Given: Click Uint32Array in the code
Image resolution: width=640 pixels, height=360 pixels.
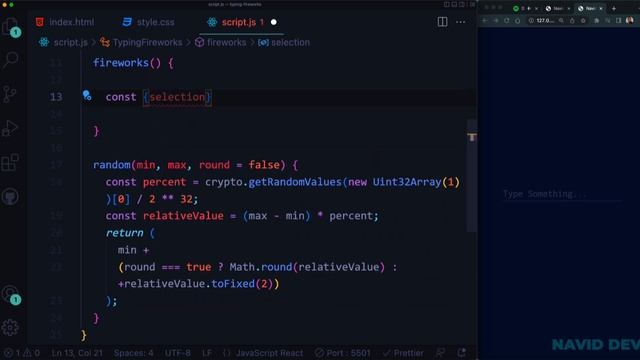Looking at the screenshot, I should click(407, 182).
